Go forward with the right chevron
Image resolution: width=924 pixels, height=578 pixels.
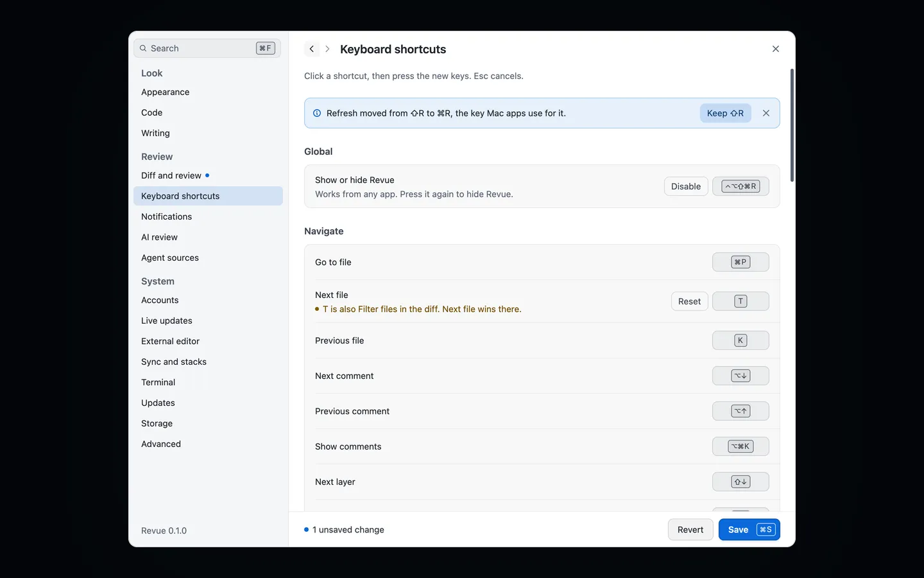pyautogui.click(x=327, y=49)
